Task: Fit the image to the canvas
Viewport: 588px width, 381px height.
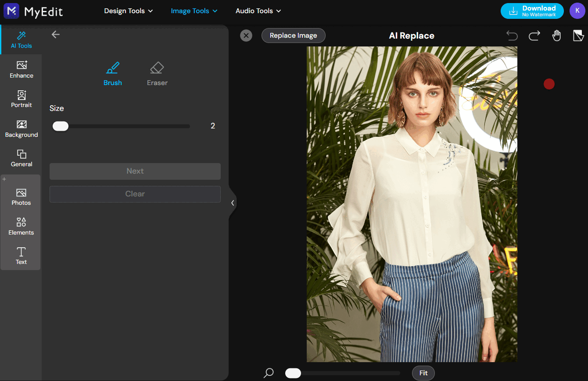Action: [423, 373]
